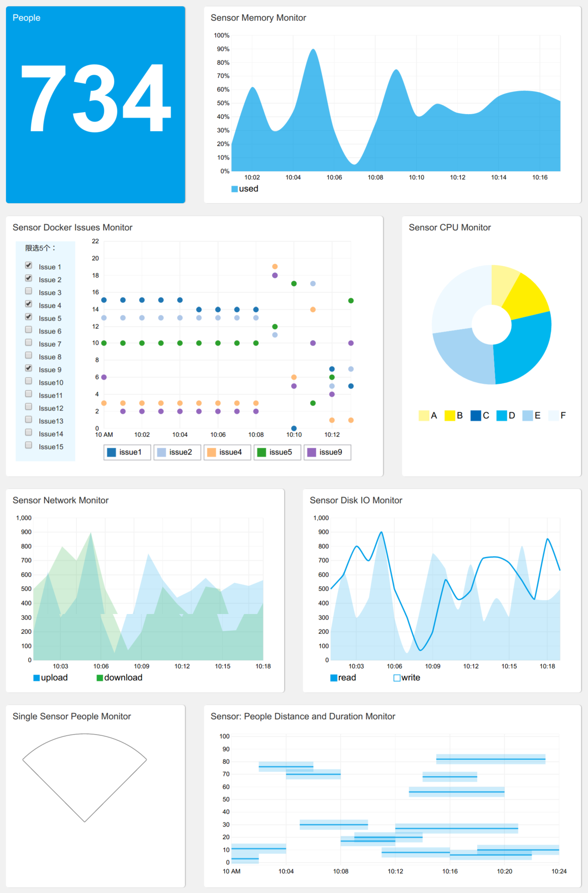Uncheck the Issue 2 checkbox
588x893 pixels.
coord(28,278)
